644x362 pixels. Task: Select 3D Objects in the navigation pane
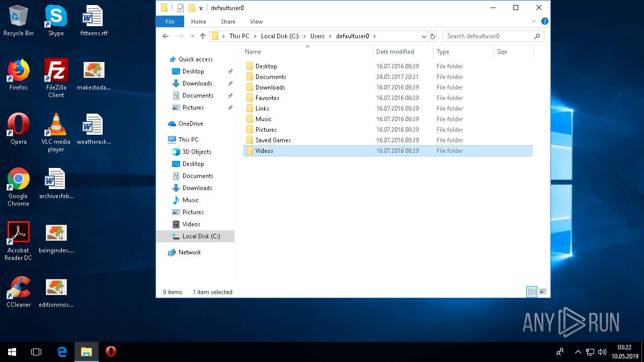(x=196, y=152)
